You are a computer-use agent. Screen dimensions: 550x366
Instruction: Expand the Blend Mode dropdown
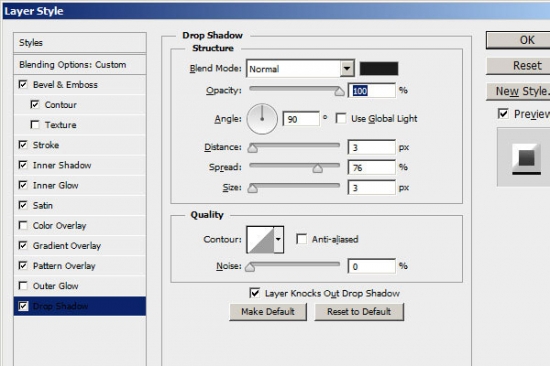[x=347, y=68]
